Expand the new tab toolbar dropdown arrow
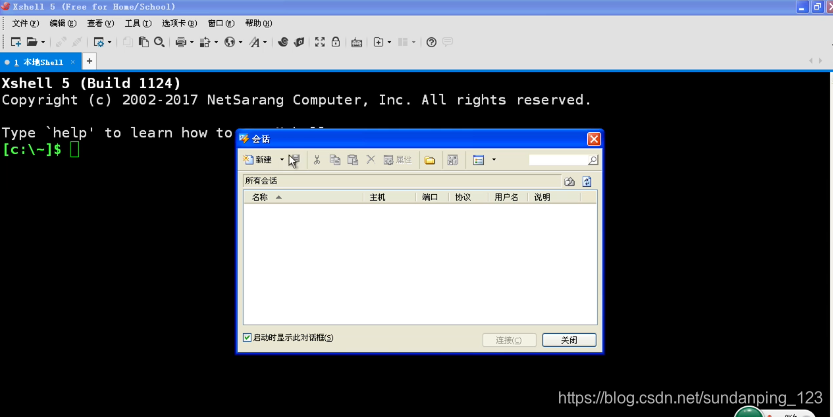The image size is (833, 417). click(389, 42)
